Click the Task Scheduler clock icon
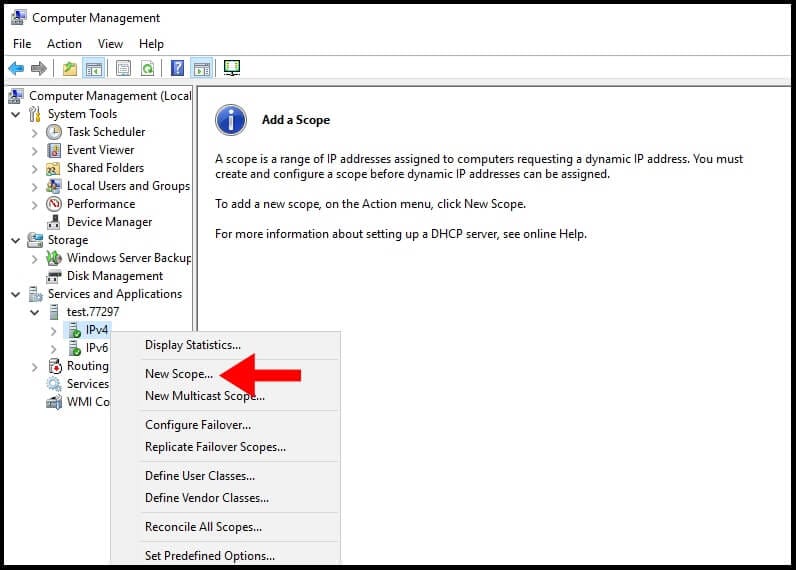Screen dimensions: 796x570 (54, 132)
